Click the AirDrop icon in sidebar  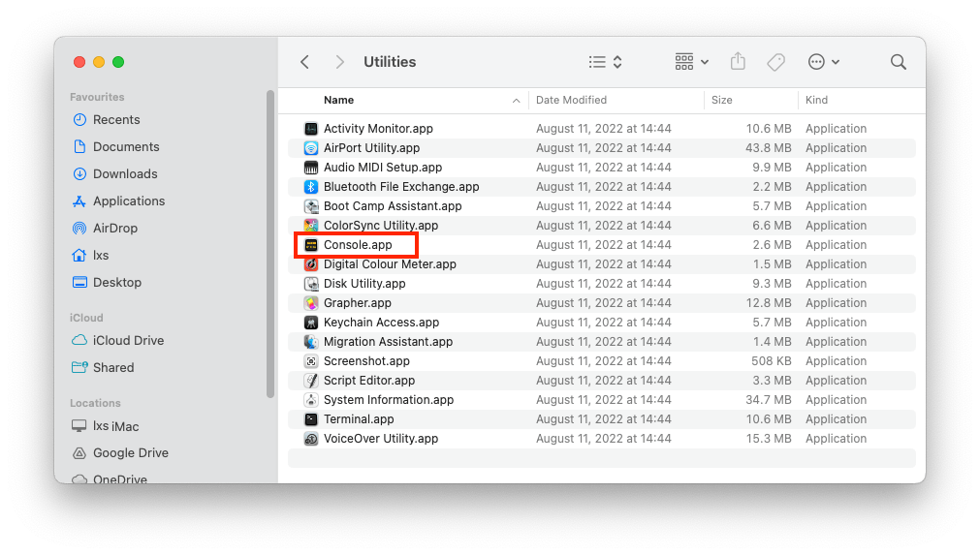point(79,228)
